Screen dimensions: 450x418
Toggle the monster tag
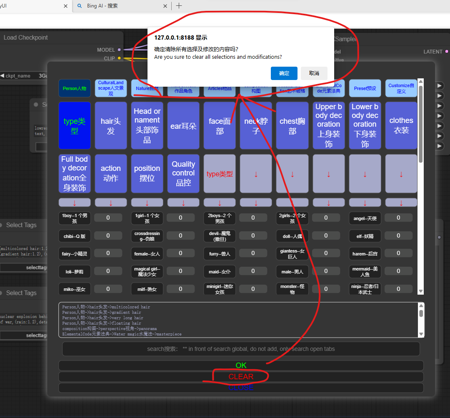(x=292, y=289)
